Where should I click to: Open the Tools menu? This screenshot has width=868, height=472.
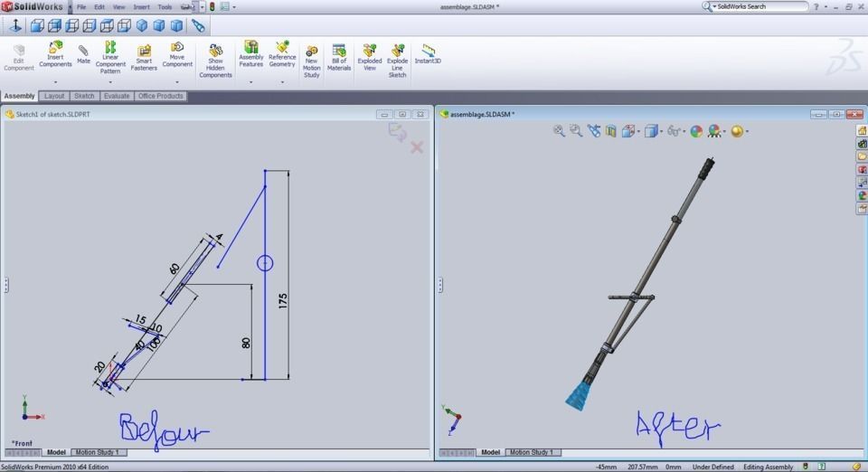165,7
